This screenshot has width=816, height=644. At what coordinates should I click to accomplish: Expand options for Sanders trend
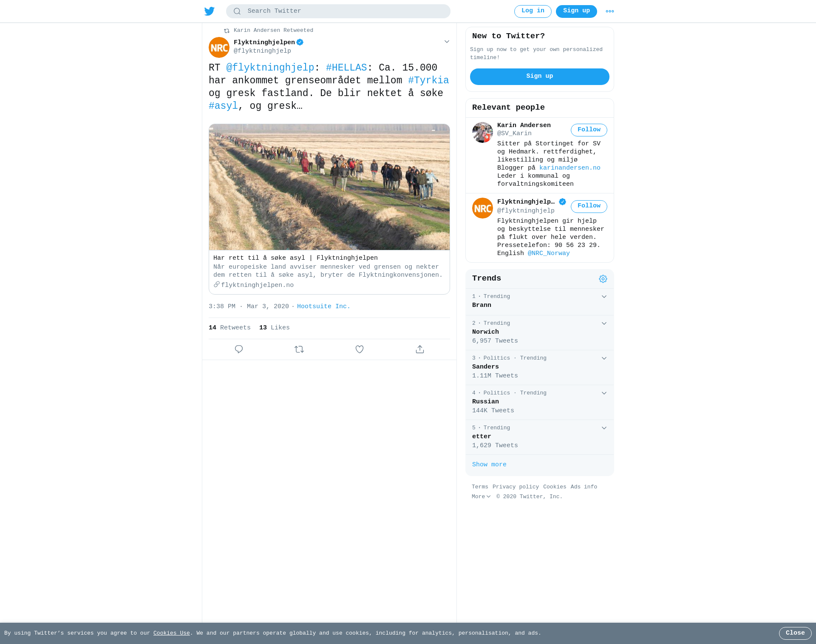coord(604,358)
